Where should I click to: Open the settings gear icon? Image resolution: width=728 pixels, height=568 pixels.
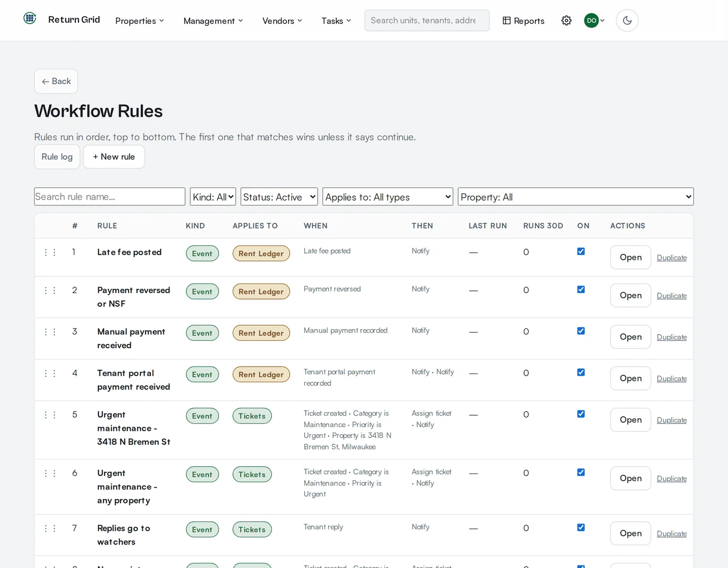pyautogui.click(x=566, y=21)
